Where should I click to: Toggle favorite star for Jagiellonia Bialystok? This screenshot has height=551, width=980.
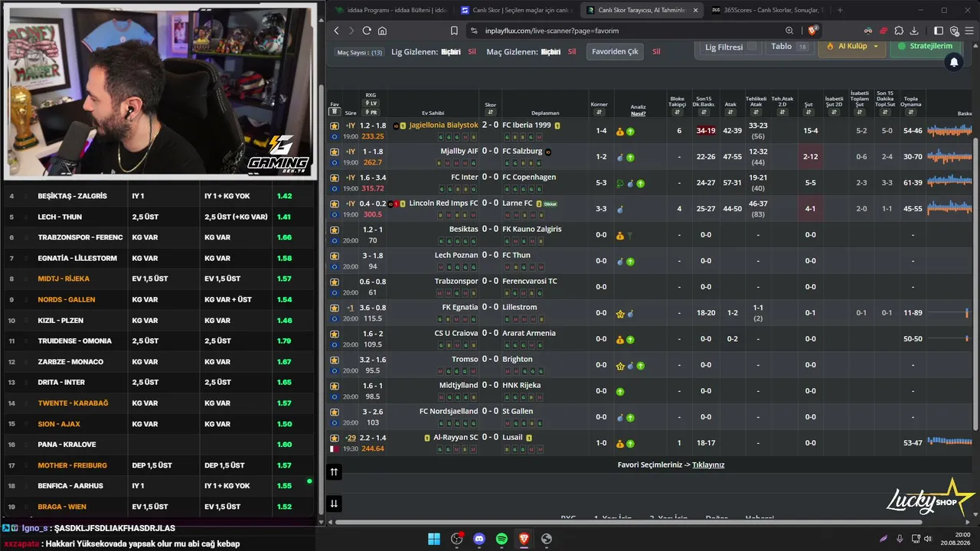tap(335, 126)
